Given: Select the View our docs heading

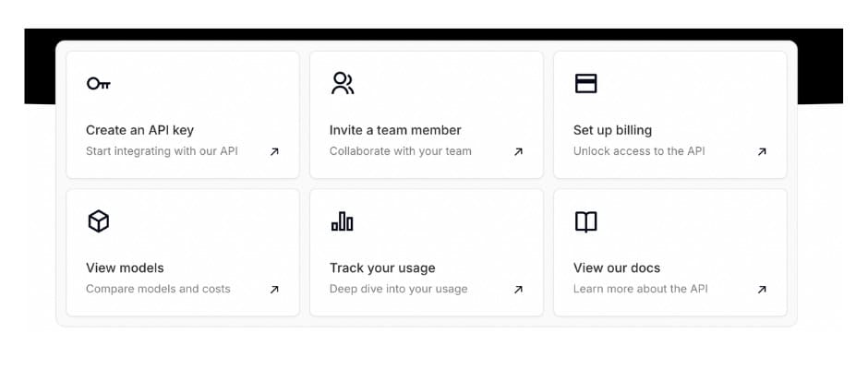Looking at the screenshot, I should [617, 268].
